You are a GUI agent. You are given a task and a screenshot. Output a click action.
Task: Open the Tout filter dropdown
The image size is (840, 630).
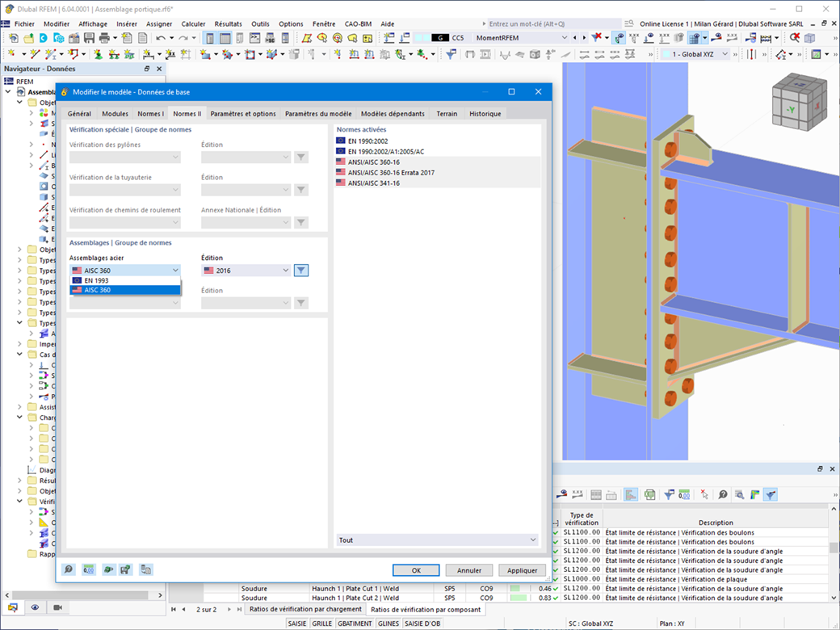[x=437, y=540]
